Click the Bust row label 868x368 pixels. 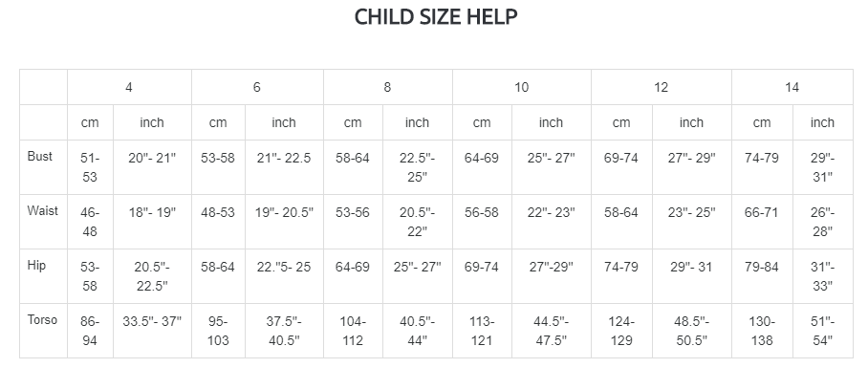(40, 156)
